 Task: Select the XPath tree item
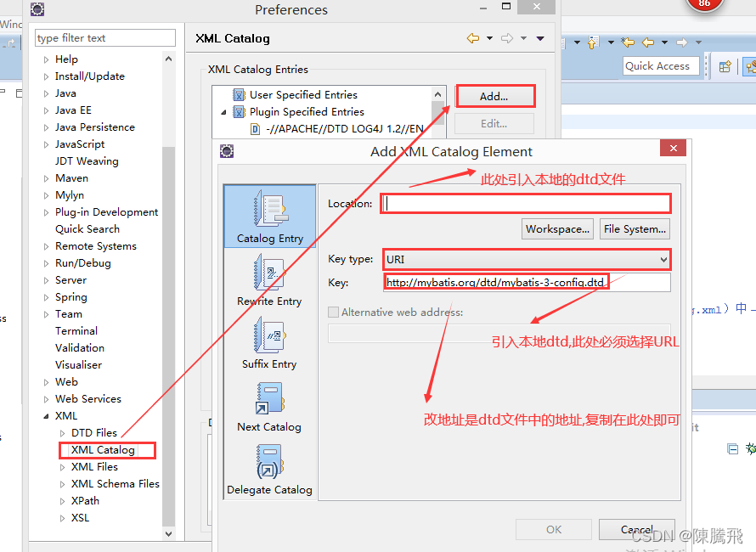85,501
